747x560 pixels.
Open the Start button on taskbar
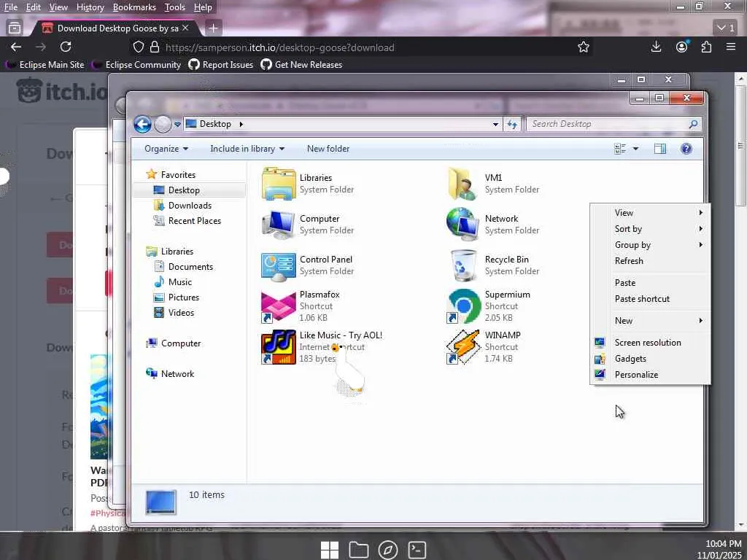pos(330,550)
